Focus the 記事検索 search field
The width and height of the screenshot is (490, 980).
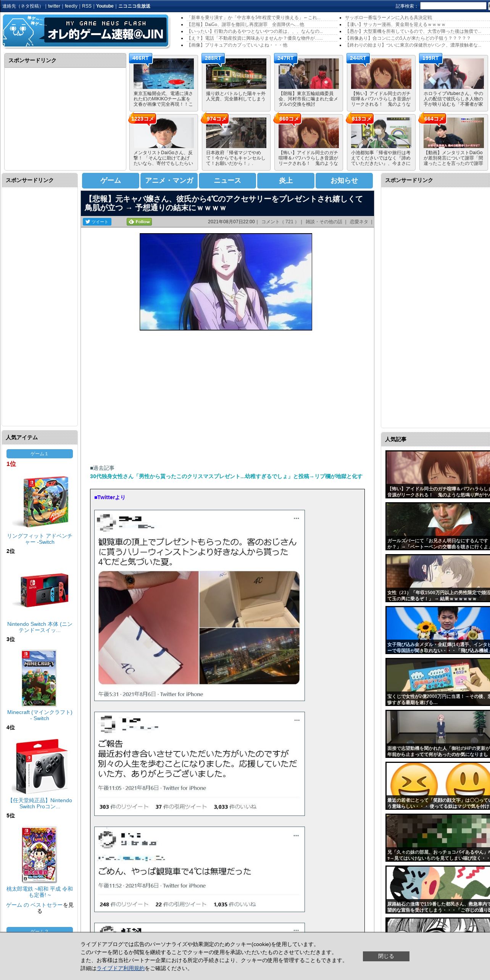[453, 6]
